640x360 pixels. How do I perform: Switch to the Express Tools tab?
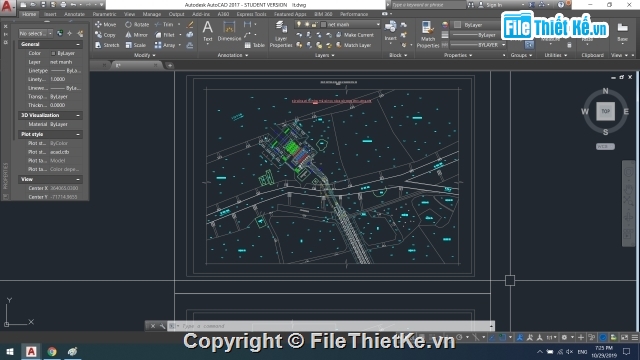pyautogui.click(x=251, y=14)
